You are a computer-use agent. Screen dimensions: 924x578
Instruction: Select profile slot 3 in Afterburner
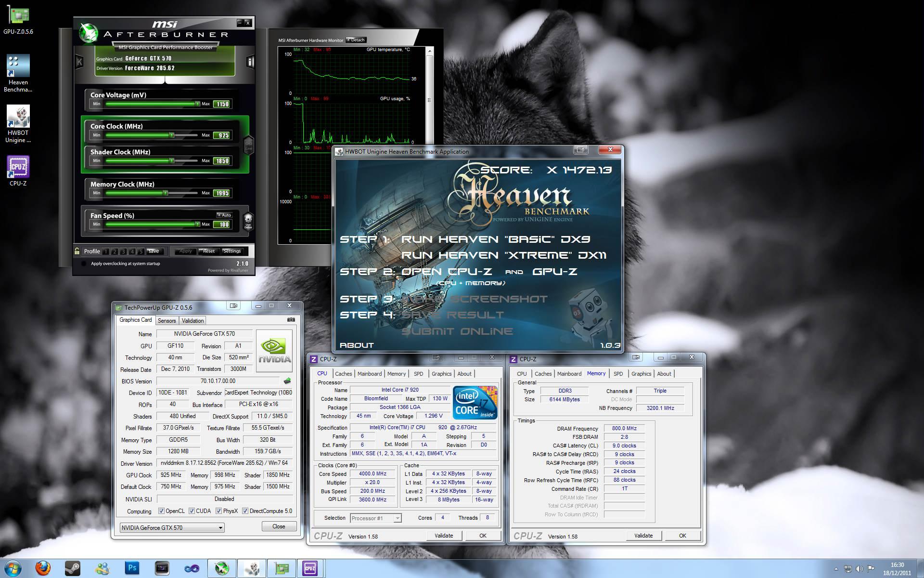pos(124,251)
